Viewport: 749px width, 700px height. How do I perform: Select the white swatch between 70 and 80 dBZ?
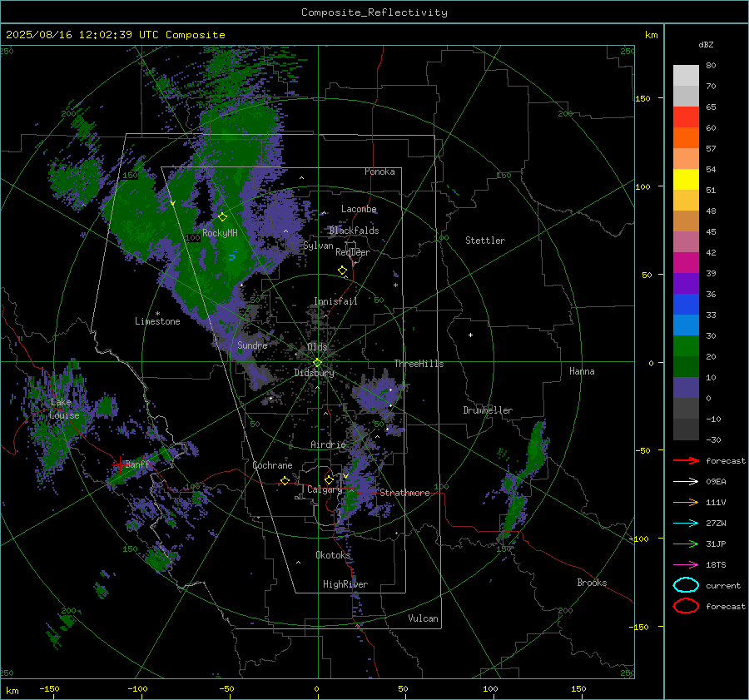686,76
